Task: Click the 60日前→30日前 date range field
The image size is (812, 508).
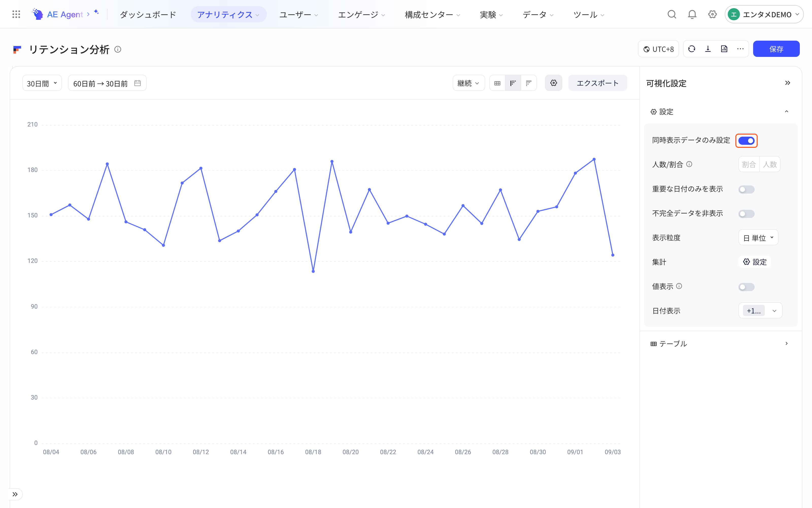Action: pos(107,83)
